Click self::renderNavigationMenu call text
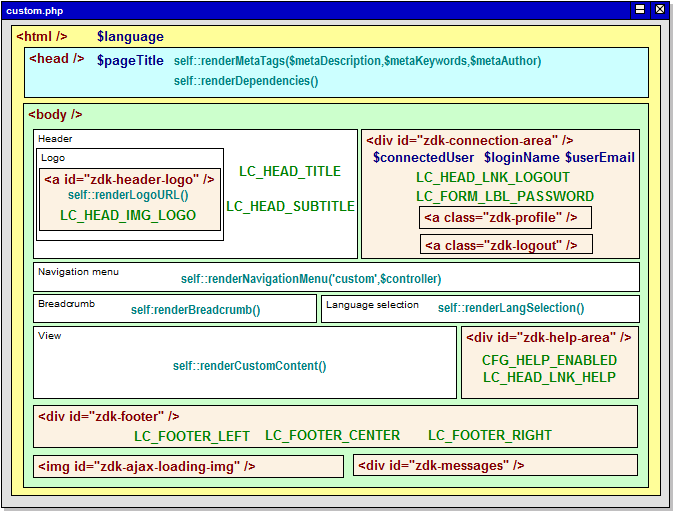 coord(311,279)
